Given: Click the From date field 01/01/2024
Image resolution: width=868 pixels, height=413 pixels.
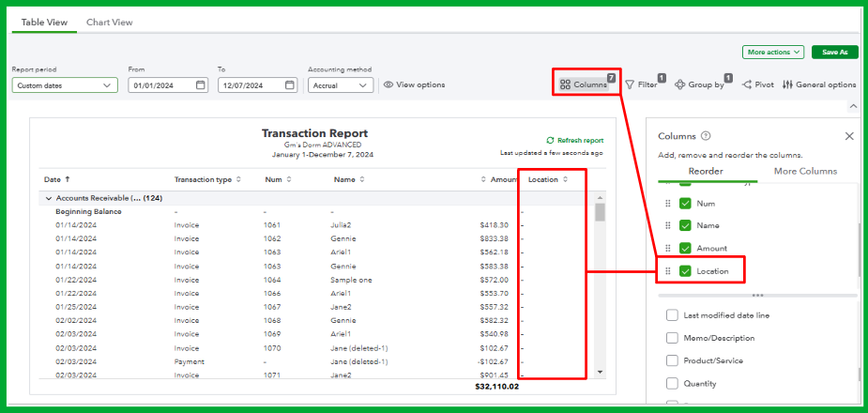Looking at the screenshot, I should [x=168, y=85].
